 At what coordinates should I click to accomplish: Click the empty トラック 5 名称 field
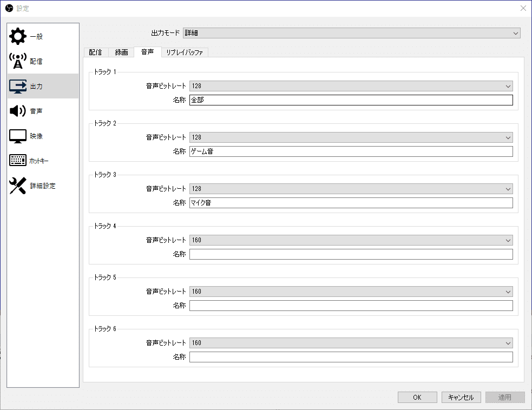pos(351,306)
